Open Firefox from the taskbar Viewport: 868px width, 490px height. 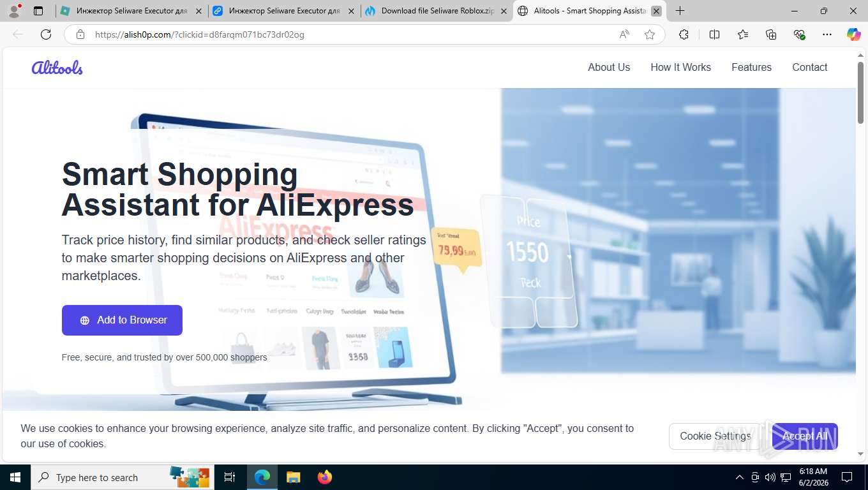[x=324, y=477]
